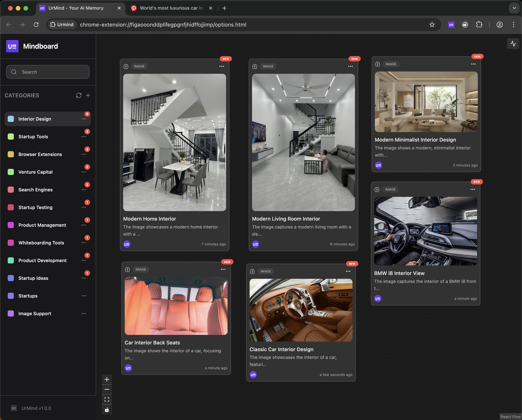Select the Venture Capital category

pos(35,172)
